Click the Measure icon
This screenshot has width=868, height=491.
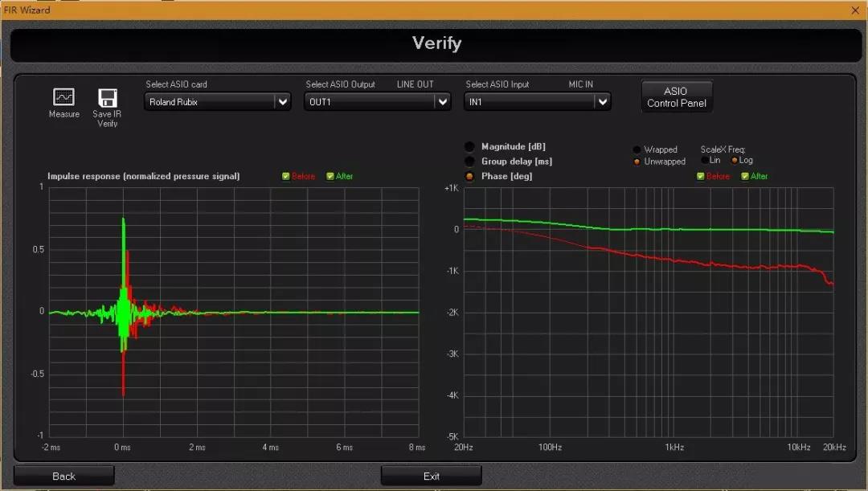tap(63, 97)
